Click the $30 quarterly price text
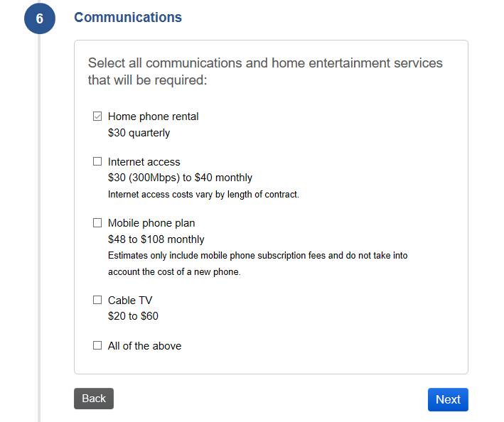The image size is (504, 422). click(x=139, y=133)
